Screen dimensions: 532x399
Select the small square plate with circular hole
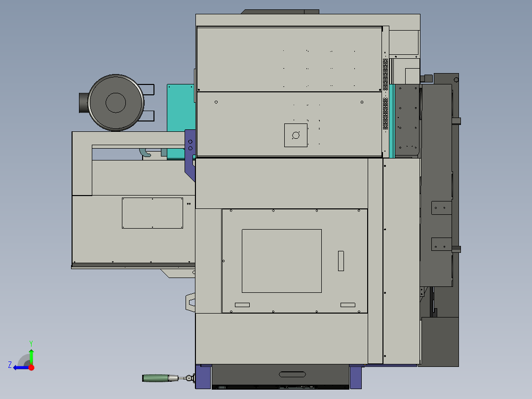pos(296,135)
